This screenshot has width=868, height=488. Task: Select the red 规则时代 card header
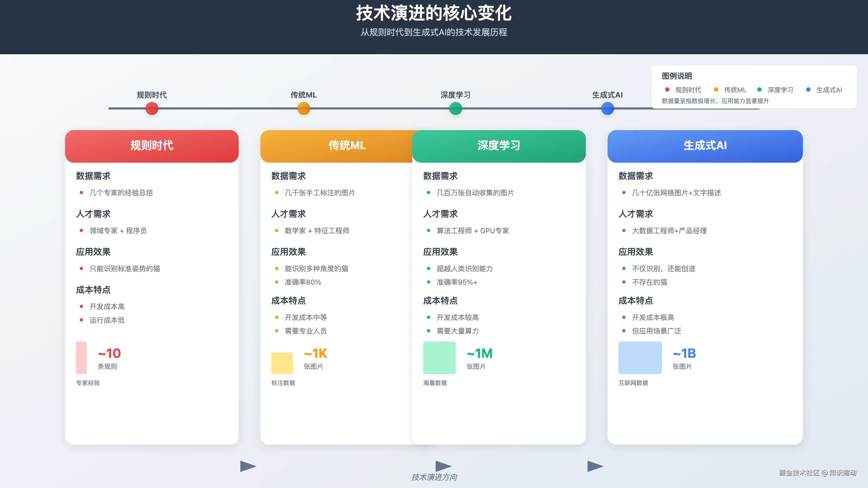coord(152,146)
